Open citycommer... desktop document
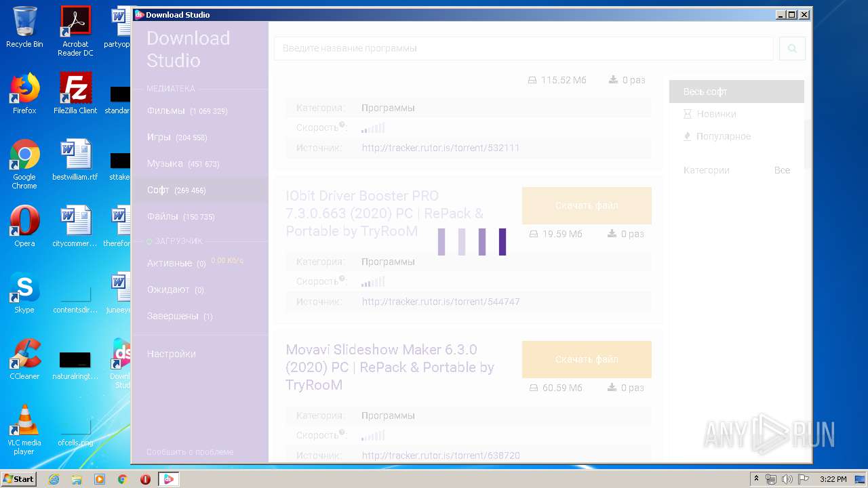 tap(75, 226)
